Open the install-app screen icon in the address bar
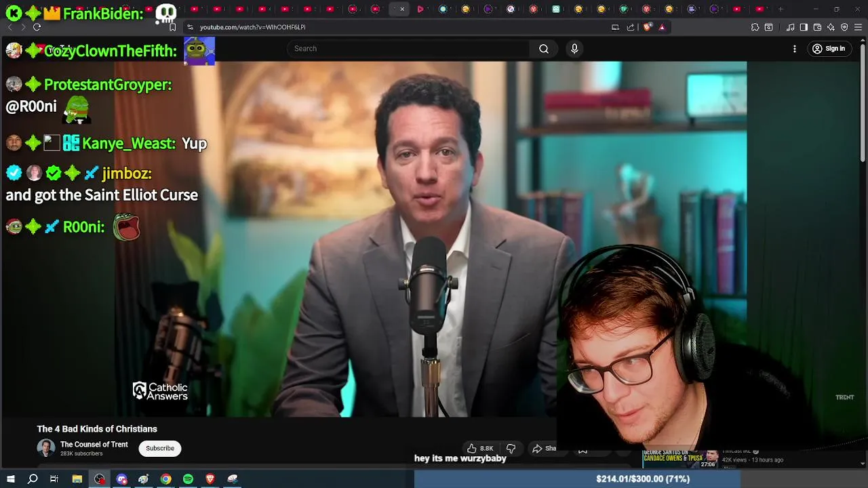868x488 pixels. 615,27
